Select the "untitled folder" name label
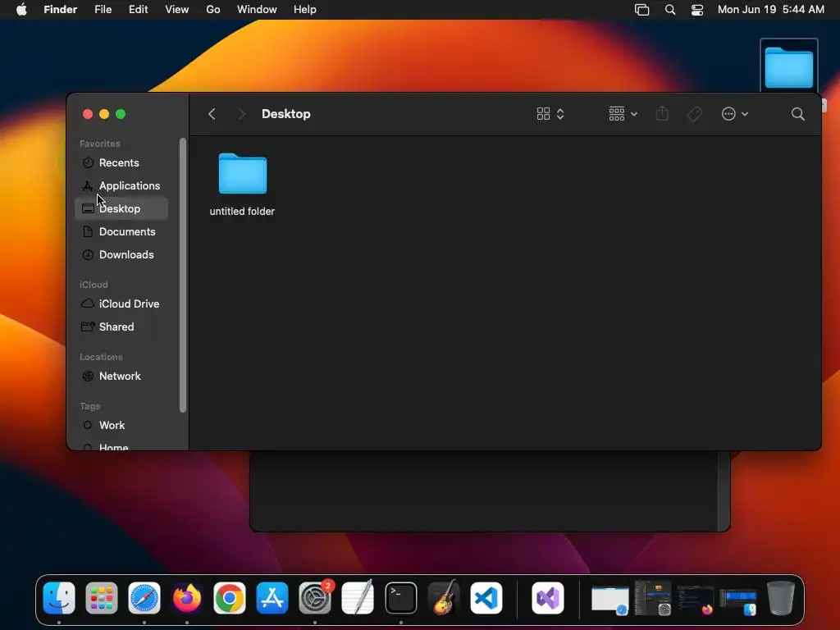 [x=242, y=212]
